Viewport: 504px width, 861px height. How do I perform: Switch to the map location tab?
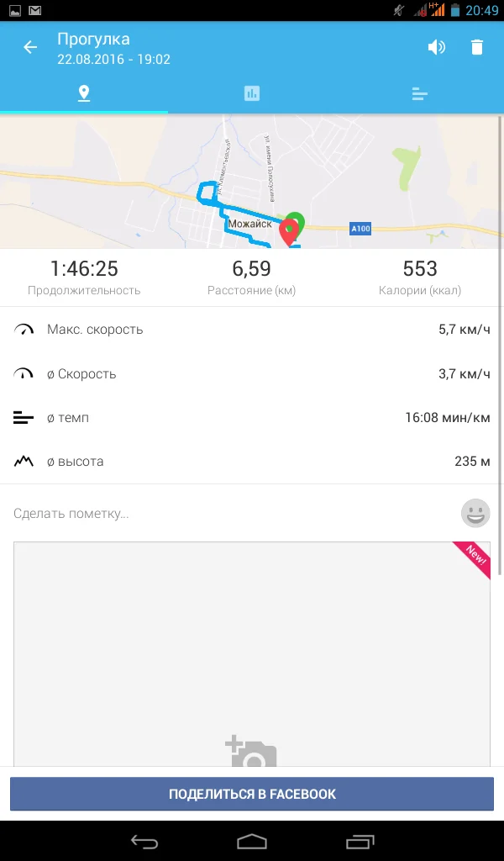[x=84, y=93]
